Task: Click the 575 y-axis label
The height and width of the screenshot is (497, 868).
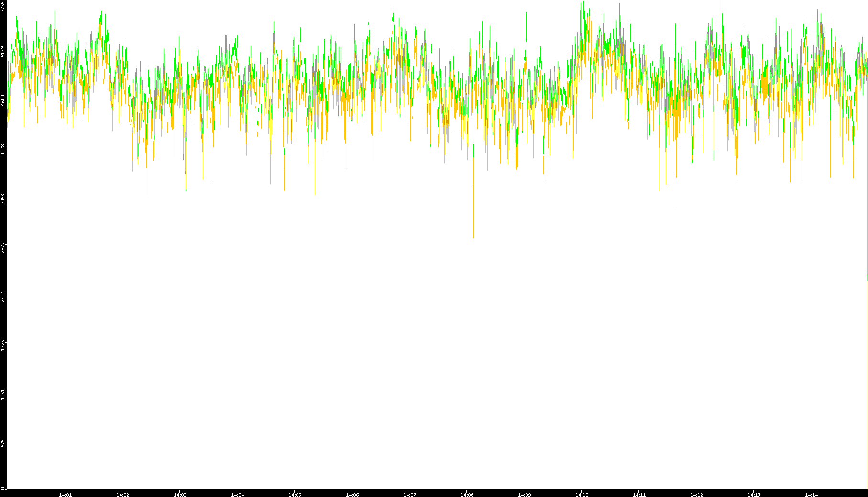Action: (3, 443)
